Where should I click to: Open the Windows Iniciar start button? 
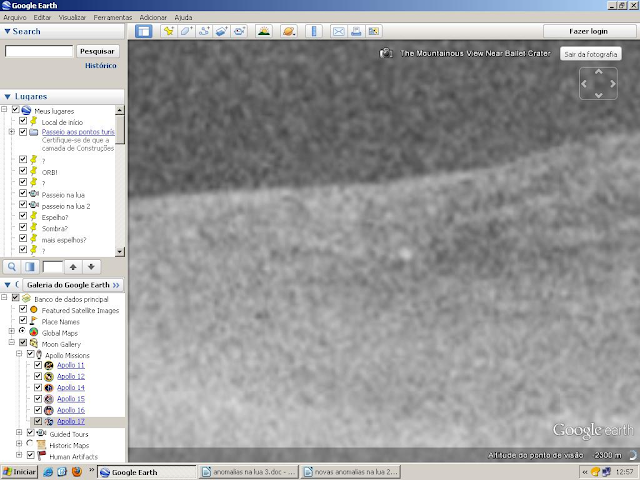click(x=19, y=472)
